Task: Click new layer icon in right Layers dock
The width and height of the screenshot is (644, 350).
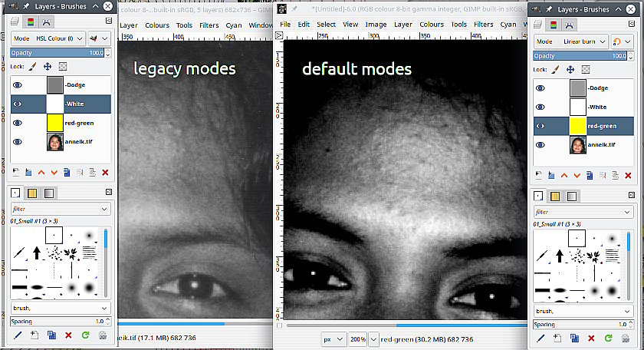Action: pos(538,176)
